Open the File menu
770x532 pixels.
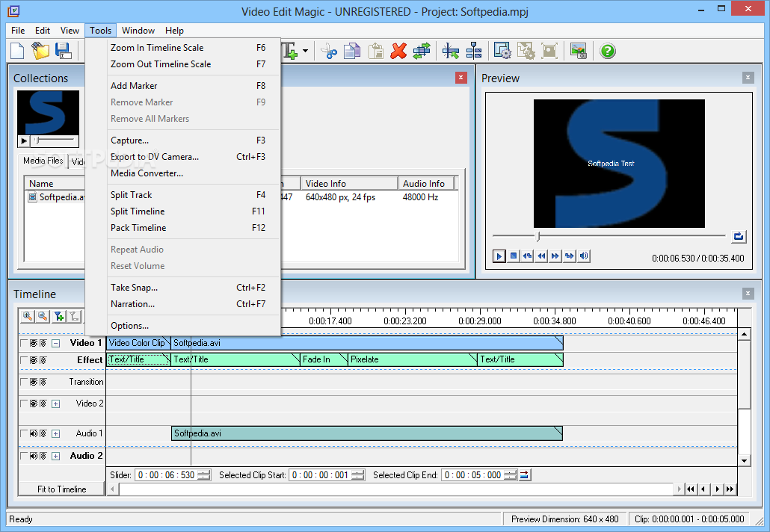pos(18,31)
